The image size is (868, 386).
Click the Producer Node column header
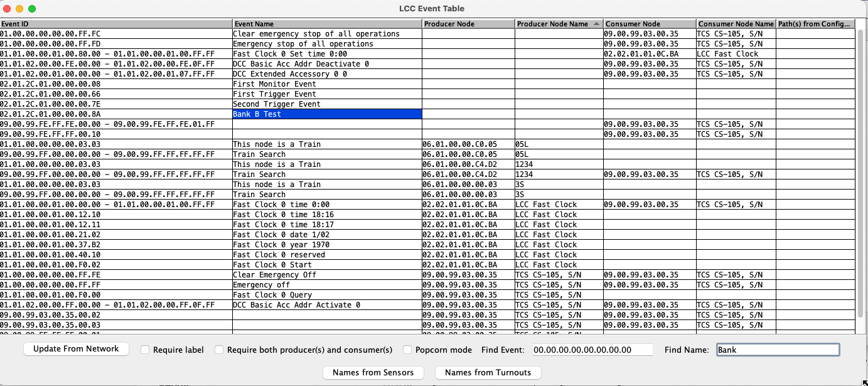click(468, 24)
